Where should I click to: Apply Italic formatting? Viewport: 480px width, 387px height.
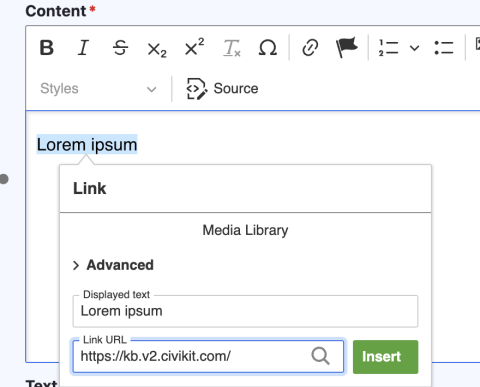click(x=83, y=48)
